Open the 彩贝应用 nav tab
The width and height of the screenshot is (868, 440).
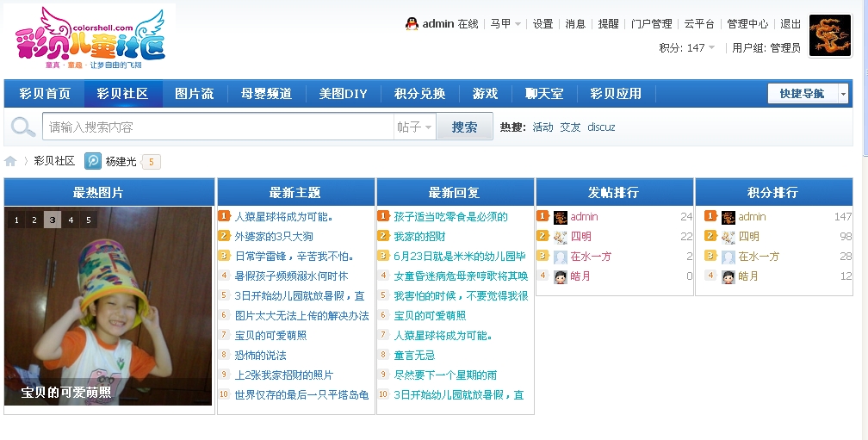[616, 94]
